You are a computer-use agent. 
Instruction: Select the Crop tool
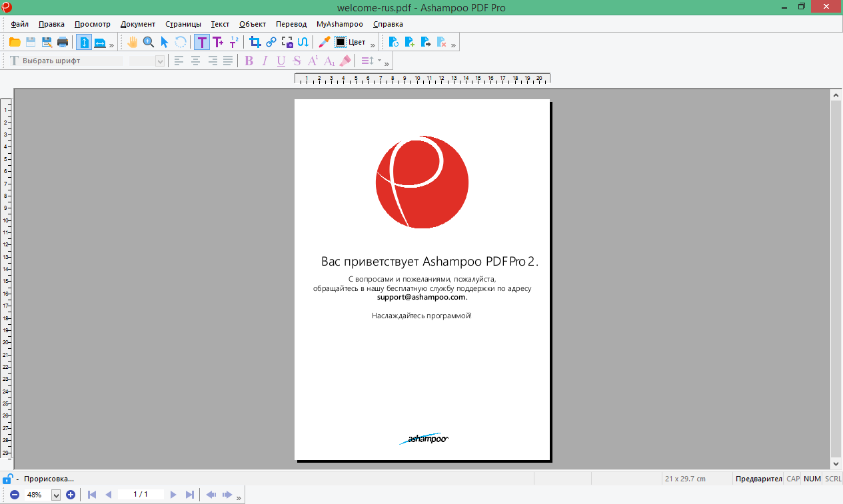click(x=255, y=42)
